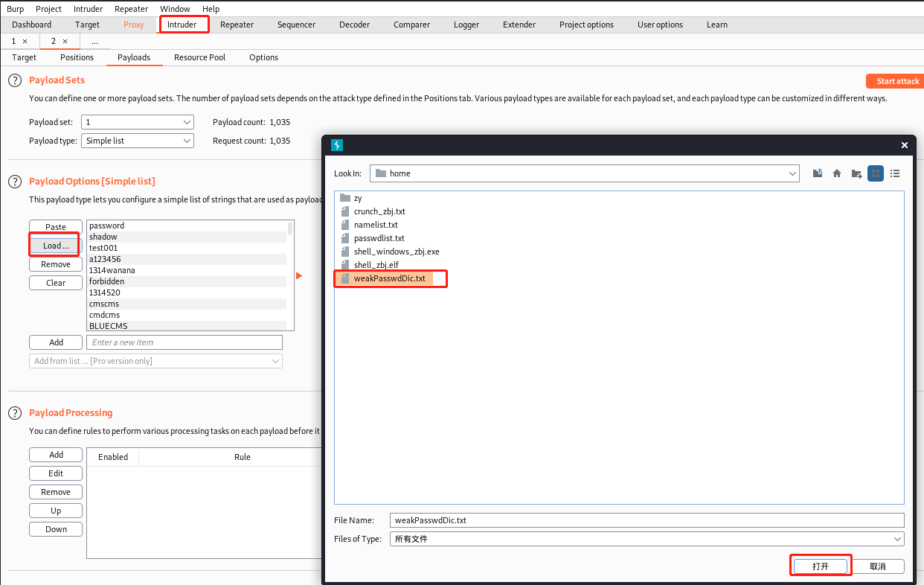Open the Positions sub-tab
The width and height of the screenshot is (924, 585).
pos(77,57)
